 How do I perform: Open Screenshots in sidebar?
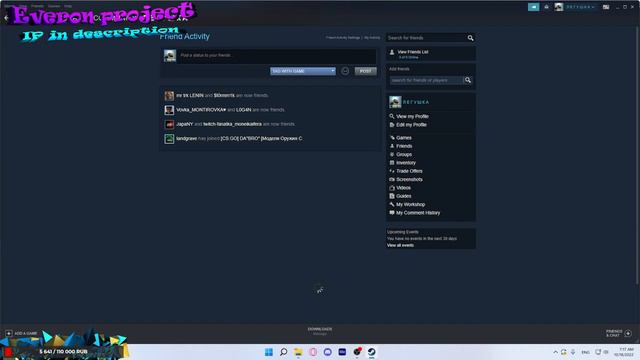(x=409, y=180)
